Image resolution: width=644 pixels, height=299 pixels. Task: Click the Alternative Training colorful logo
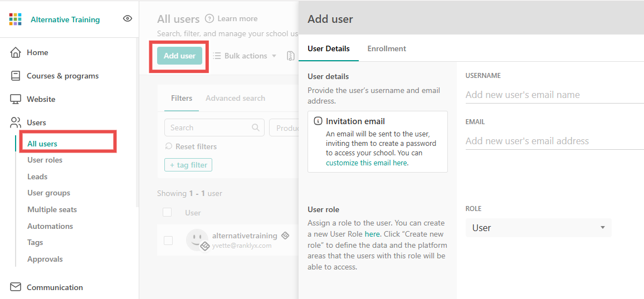click(x=15, y=19)
